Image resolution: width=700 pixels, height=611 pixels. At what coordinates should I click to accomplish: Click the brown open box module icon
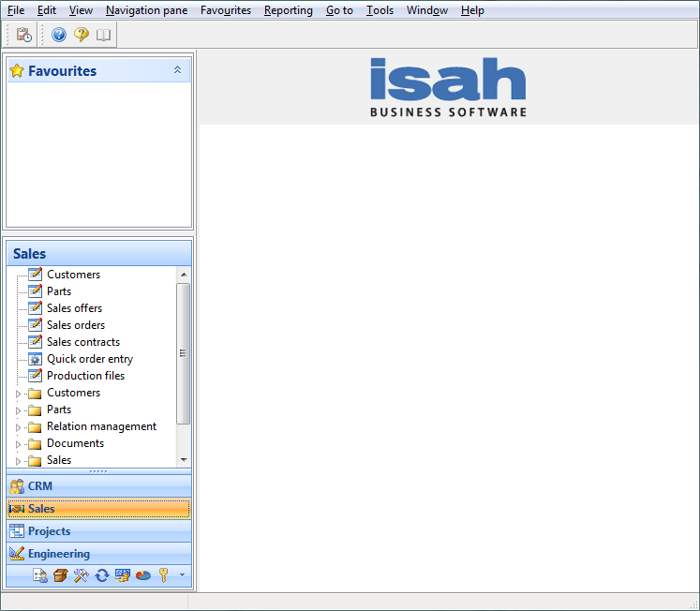pos(61,575)
